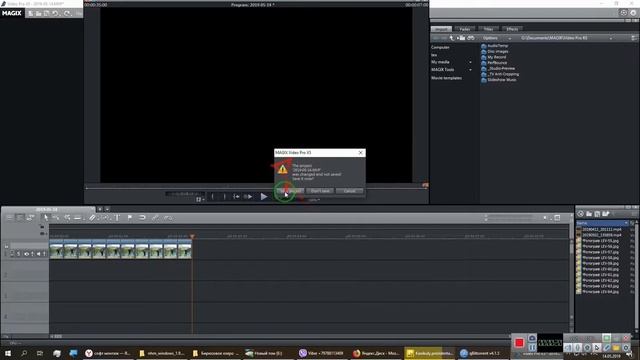Add a new timeline tab with plus
The width and height of the screenshot is (640, 360).
100,209
